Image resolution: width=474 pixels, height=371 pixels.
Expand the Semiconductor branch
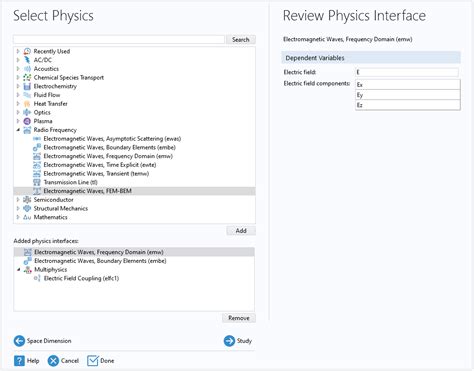(18, 200)
